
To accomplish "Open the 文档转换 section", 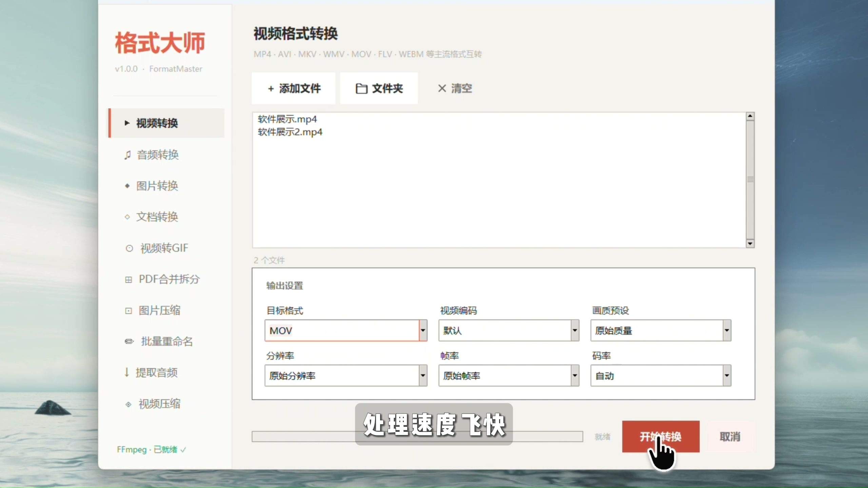I will click(166, 217).
